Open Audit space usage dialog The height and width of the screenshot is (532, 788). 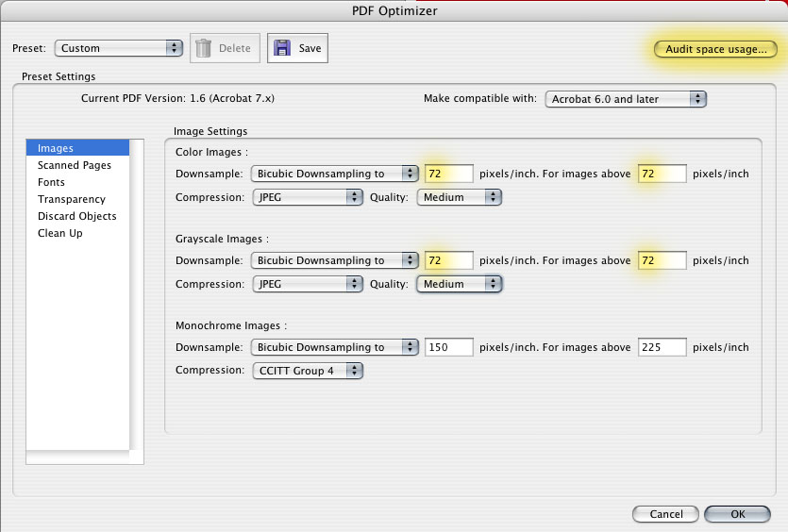click(715, 49)
